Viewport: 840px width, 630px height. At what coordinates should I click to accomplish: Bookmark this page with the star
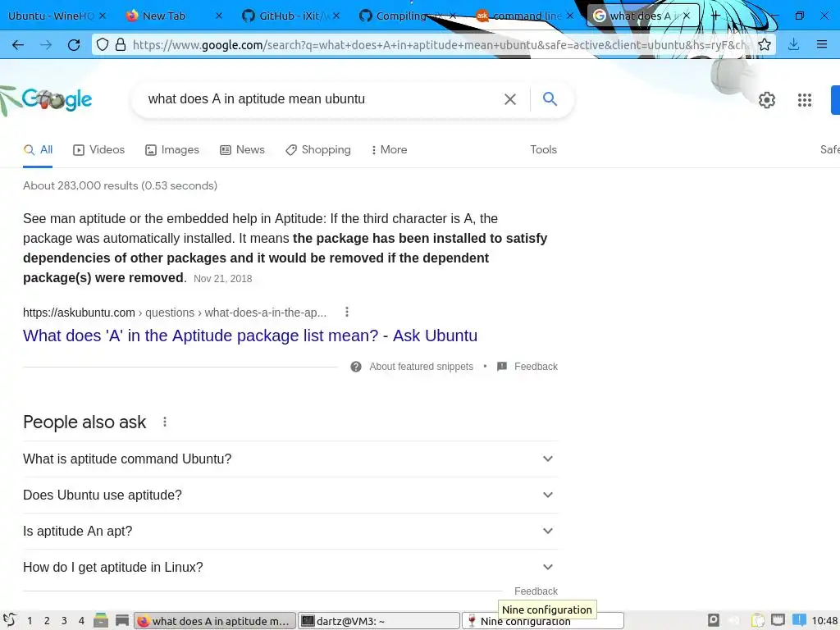[765, 44]
